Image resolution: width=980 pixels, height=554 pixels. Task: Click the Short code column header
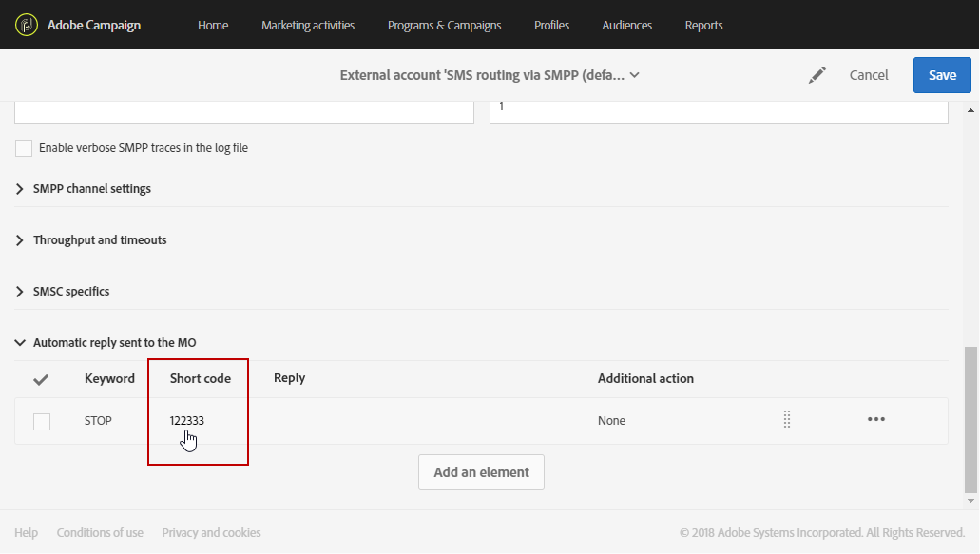click(x=200, y=378)
